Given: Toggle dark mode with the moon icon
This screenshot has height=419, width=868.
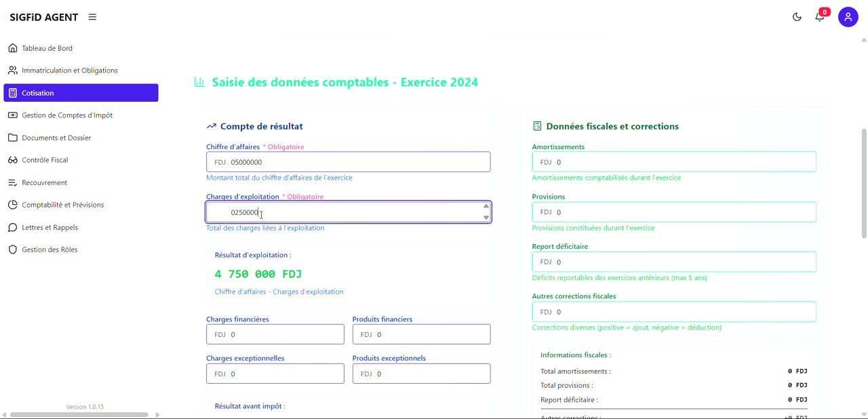Looking at the screenshot, I should pyautogui.click(x=797, y=16).
